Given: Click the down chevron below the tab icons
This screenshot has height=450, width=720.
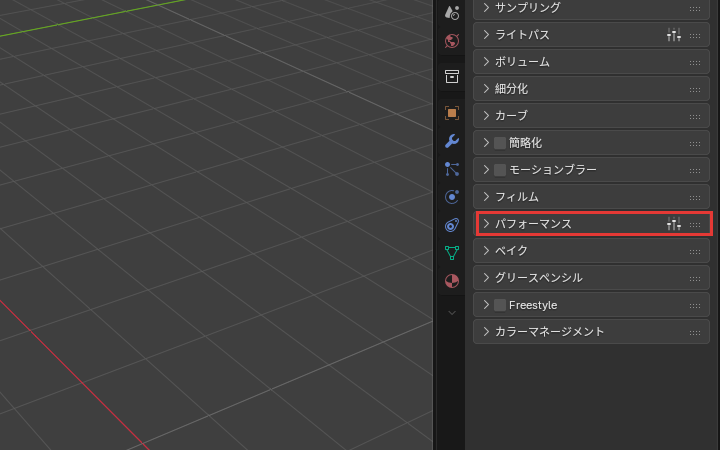Looking at the screenshot, I should 452,313.
